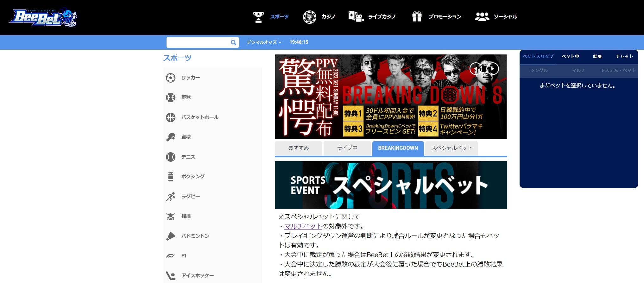Select the システム・ベット bet type

pyautogui.click(x=618, y=71)
